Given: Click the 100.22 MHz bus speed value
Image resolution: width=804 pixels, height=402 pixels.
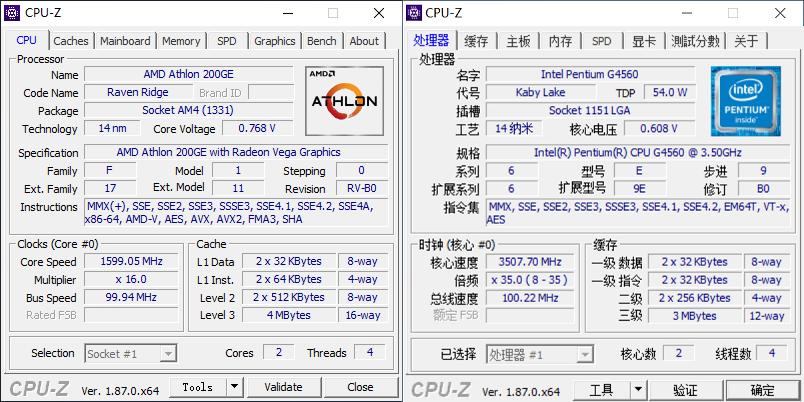Looking at the screenshot, I should click(x=530, y=298).
